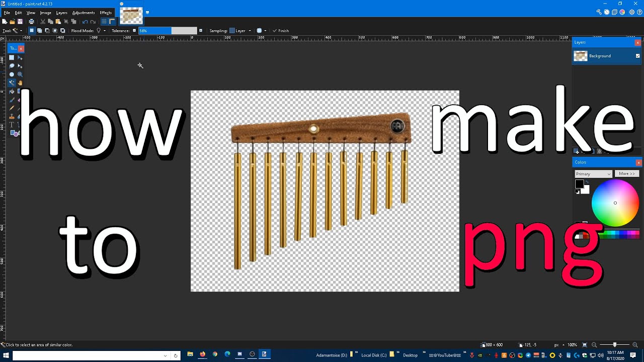Click the Save disk icon
This screenshot has height=362, width=644.
pyautogui.click(x=20, y=22)
